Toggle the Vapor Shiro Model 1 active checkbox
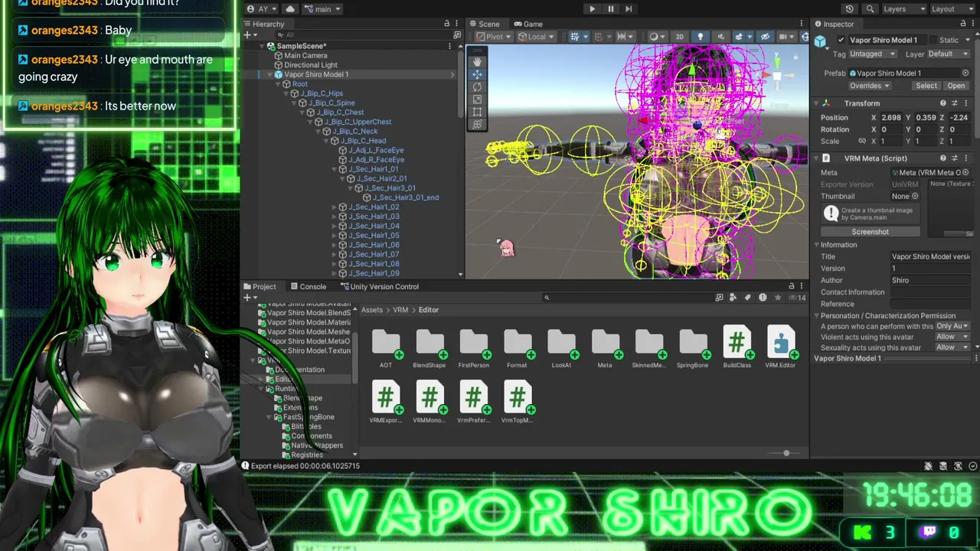Screen dimensions: 980x551 (x=841, y=40)
